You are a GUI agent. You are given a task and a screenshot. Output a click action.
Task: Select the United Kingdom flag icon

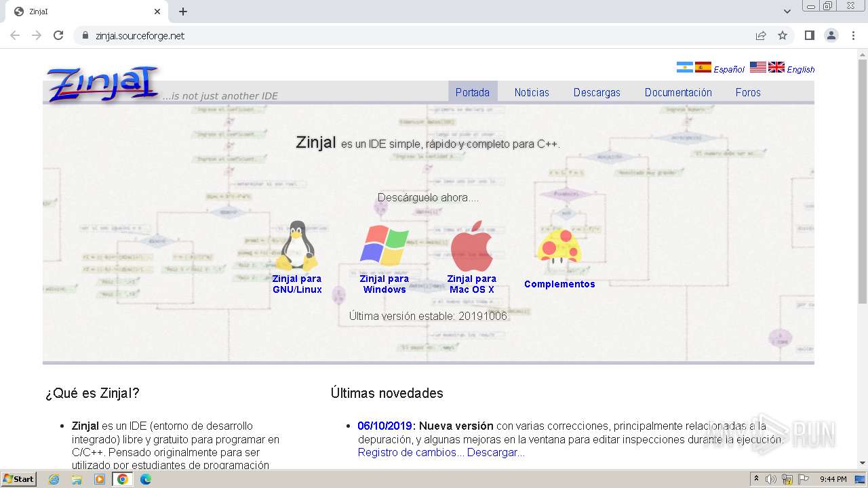776,67
